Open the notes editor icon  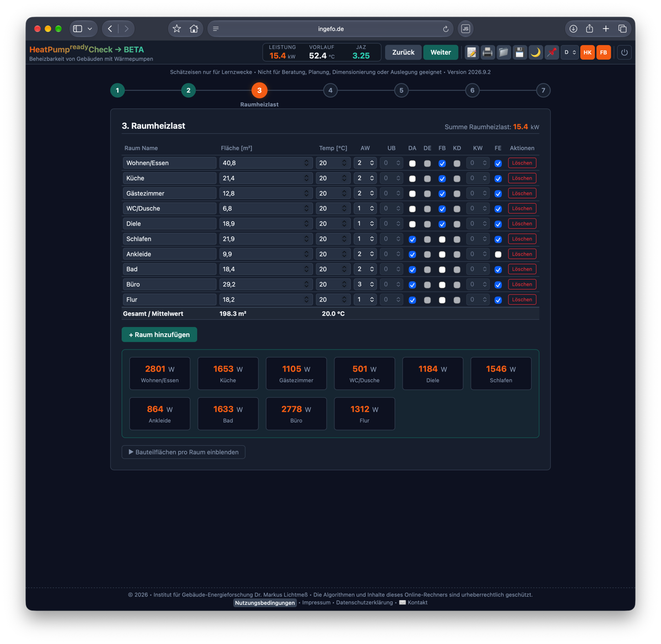click(472, 52)
